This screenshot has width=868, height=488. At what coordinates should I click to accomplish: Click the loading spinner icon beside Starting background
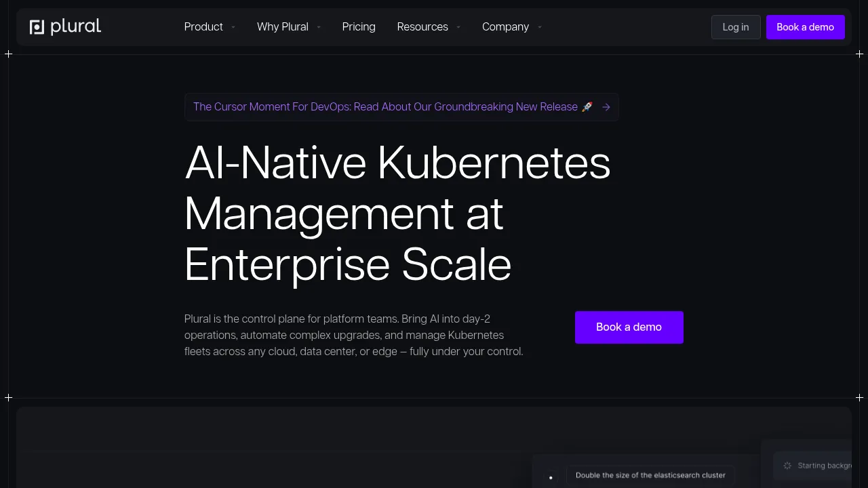[787, 466]
